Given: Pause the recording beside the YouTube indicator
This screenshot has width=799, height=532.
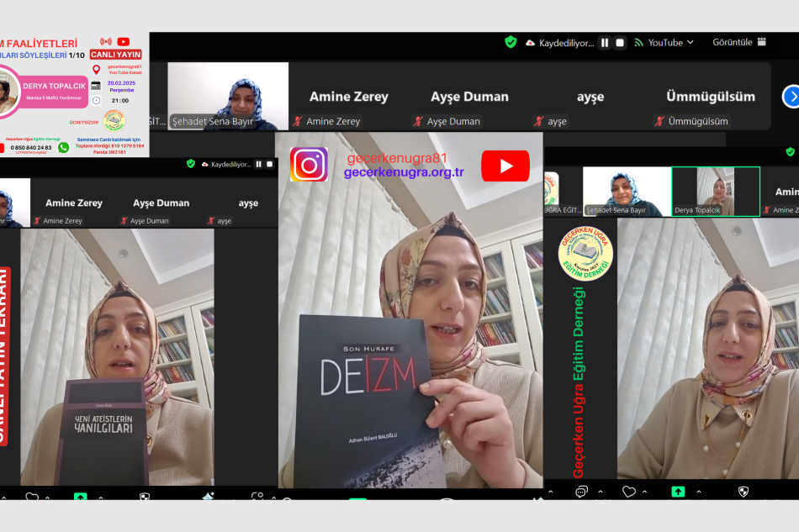Looking at the screenshot, I should 604,43.
